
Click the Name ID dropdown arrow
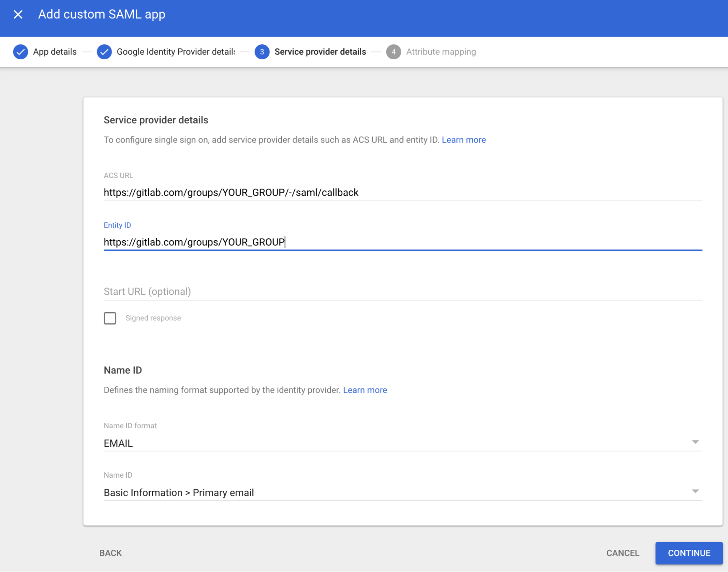click(x=696, y=492)
